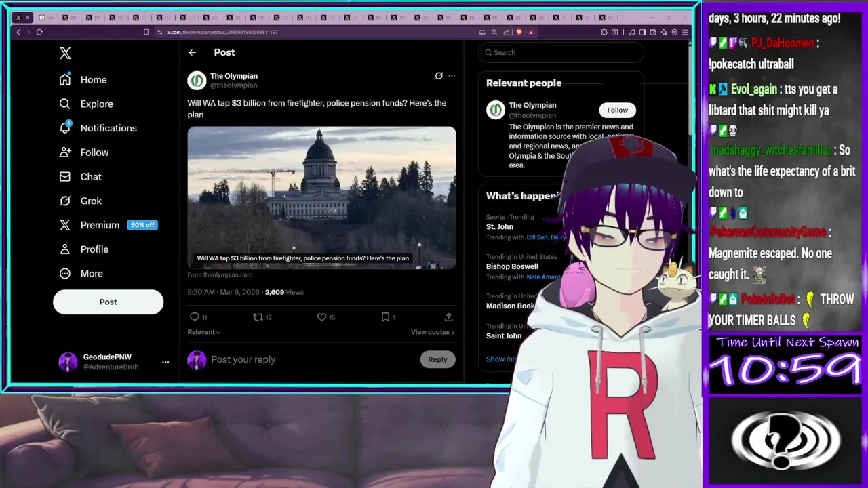Expand the Relevant replies sort dropdown
Viewport: 868px width, 488px height.
point(204,332)
